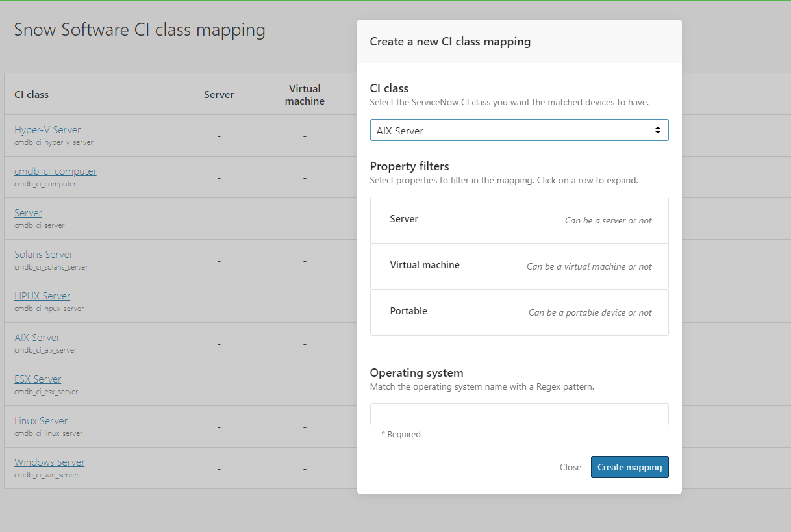Click the Server column header
The height and width of the screenshot is (532, 791).
[x=219, y=94]
